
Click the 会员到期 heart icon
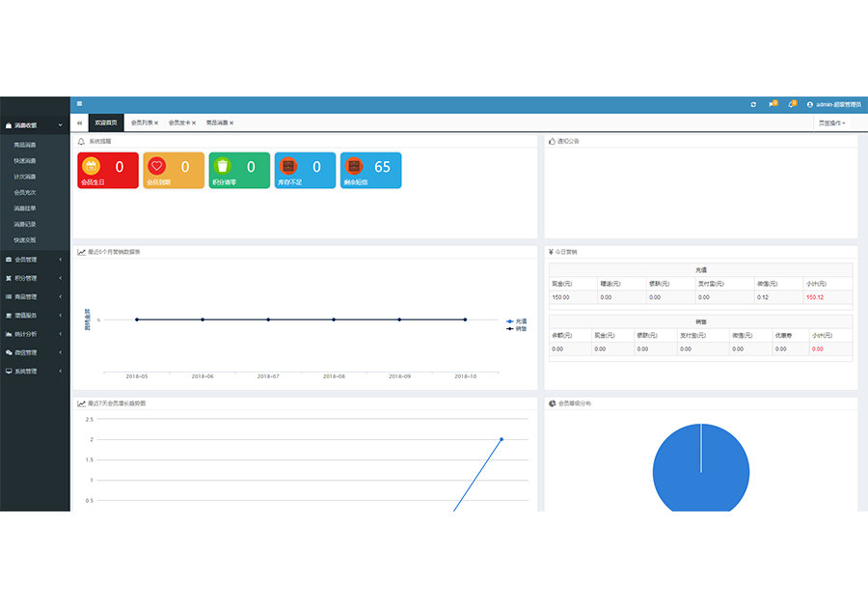pos(157,166)
